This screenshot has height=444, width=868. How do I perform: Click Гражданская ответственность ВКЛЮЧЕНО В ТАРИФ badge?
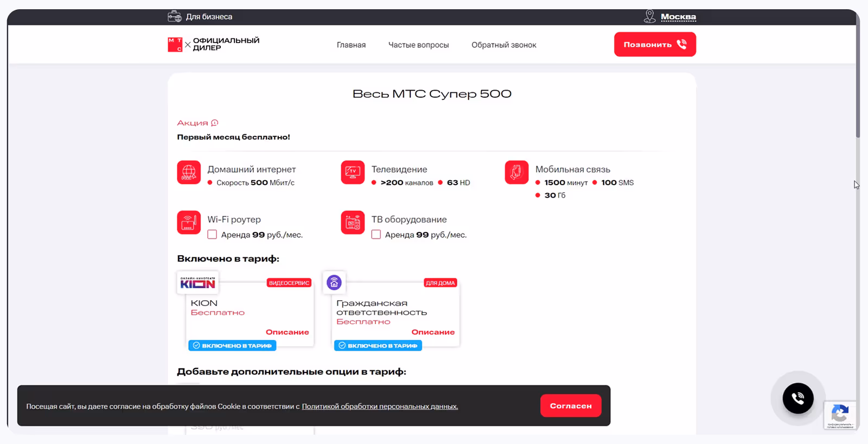pos(378,345)
